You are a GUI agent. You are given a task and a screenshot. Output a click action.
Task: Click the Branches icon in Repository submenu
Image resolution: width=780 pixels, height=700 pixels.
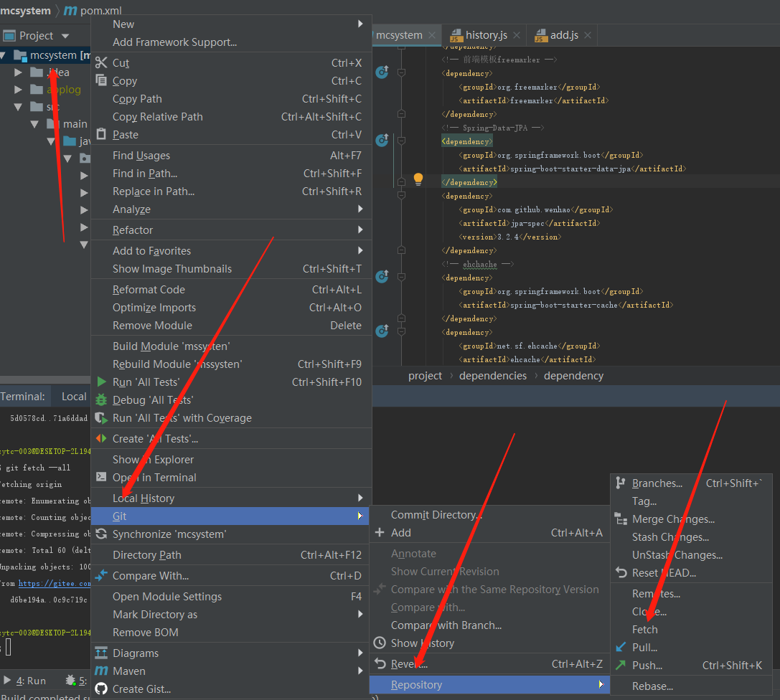coord(621,483)
